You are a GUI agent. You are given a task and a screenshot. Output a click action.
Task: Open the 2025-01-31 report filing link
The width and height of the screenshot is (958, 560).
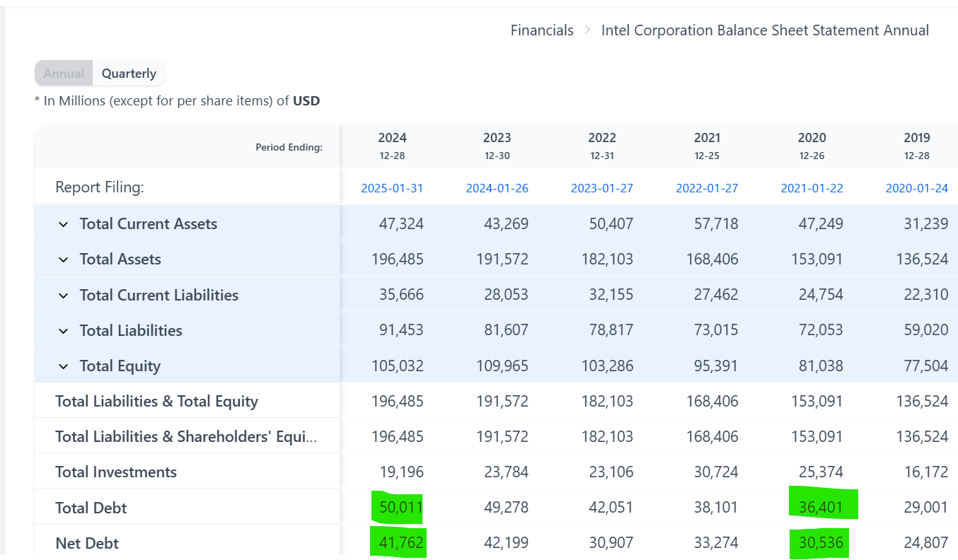[x=392, y=188]
